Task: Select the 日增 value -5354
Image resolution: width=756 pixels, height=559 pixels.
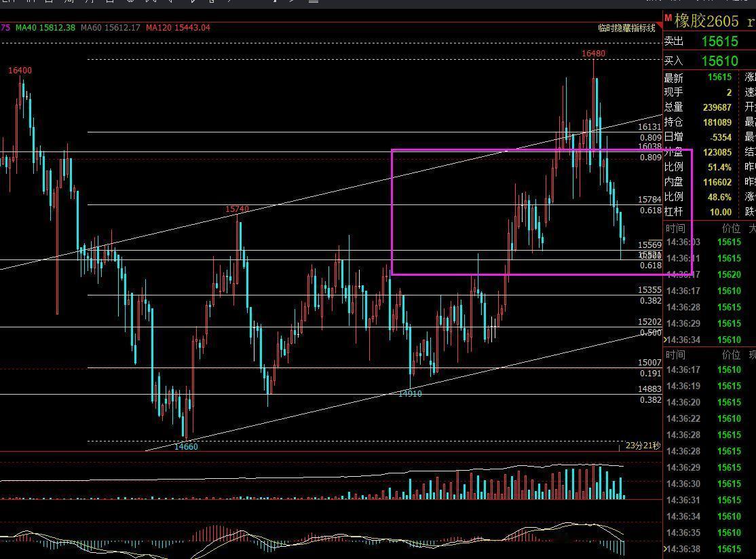Action: point(720,137)
